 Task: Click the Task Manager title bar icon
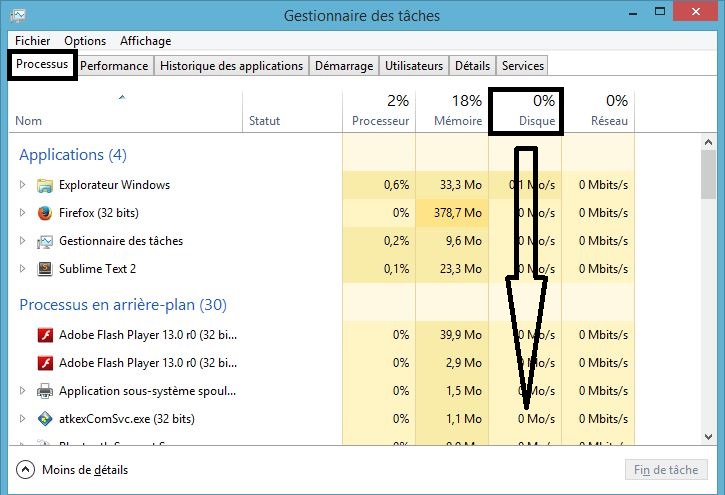coord(18,16)
